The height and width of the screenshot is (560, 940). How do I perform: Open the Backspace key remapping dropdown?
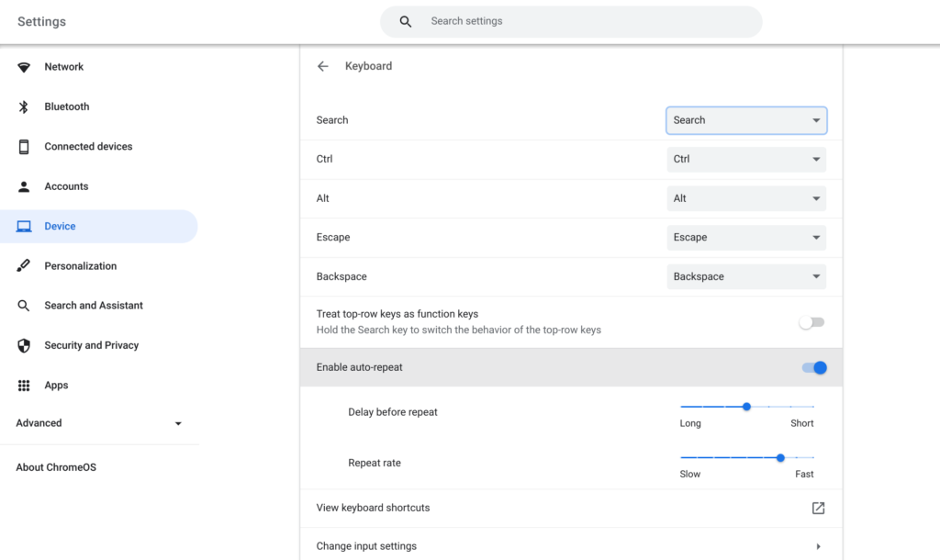click(745, 276)
